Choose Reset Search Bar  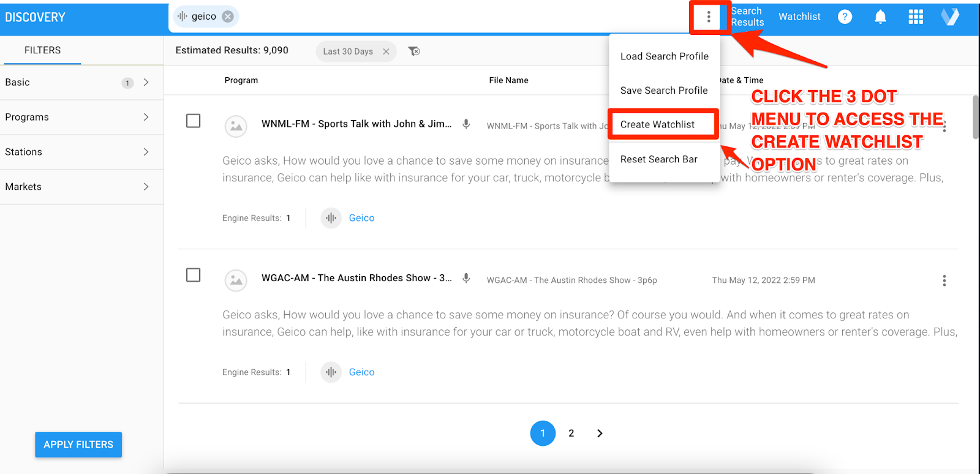coord(664,159)
